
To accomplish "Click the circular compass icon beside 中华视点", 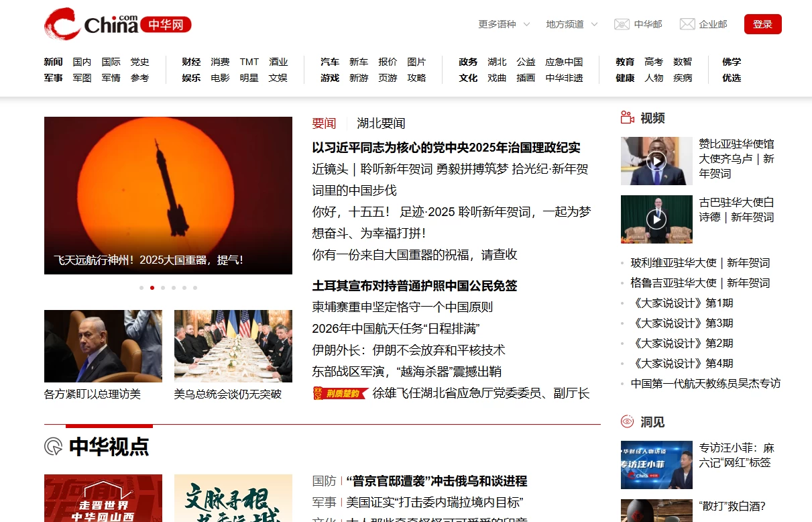I will click(x=52, y=446).
